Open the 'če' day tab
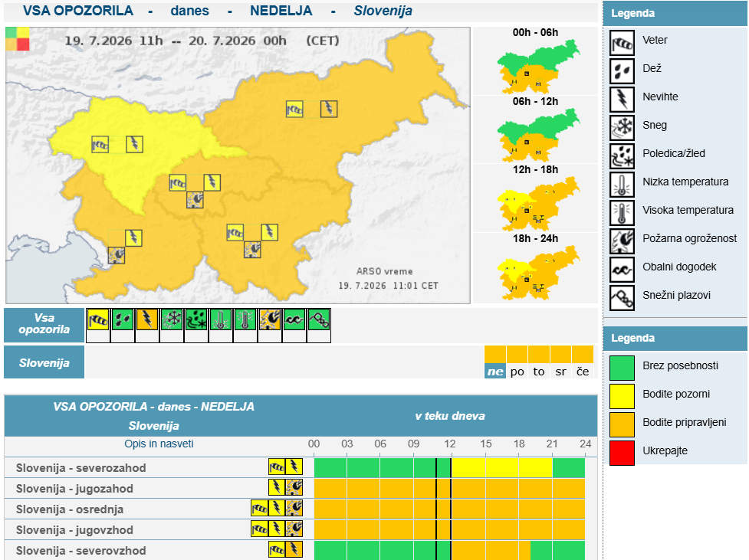 coord(583,372)
